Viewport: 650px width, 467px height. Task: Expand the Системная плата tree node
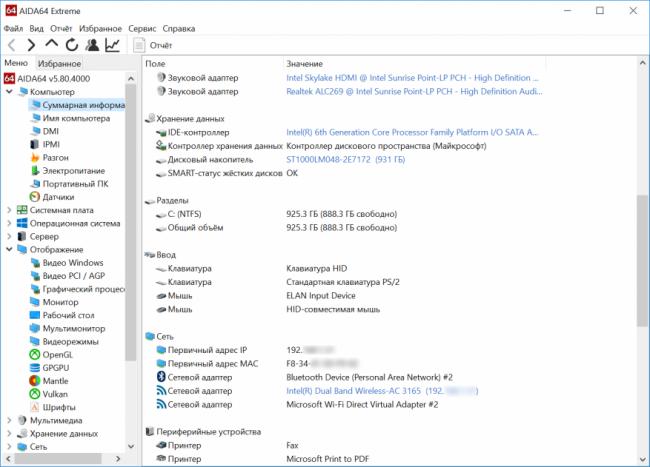[9, 210]
